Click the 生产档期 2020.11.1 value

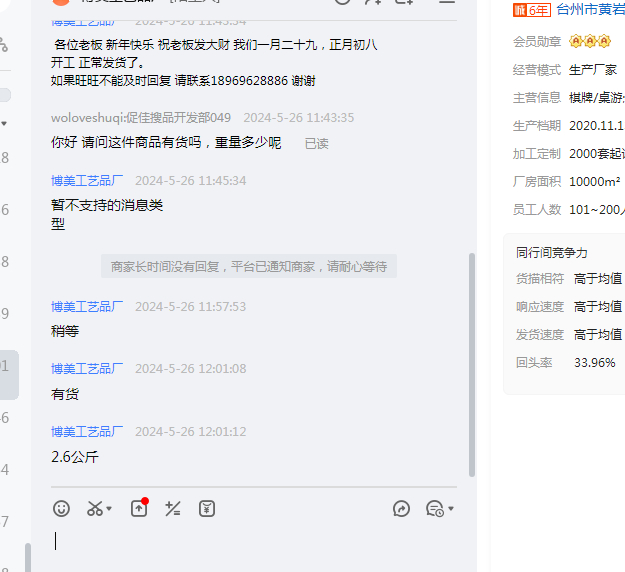[597, 126]
